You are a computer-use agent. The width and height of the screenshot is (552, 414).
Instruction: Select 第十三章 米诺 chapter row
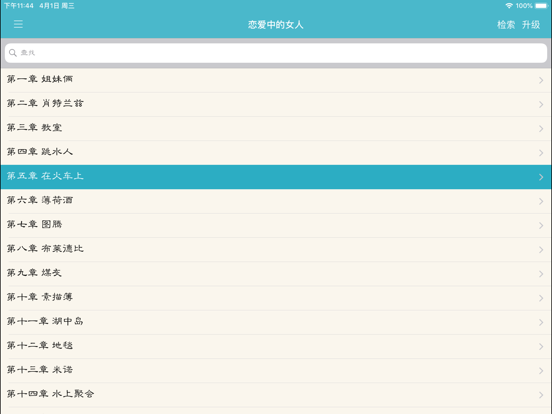[x=276, y=370]
